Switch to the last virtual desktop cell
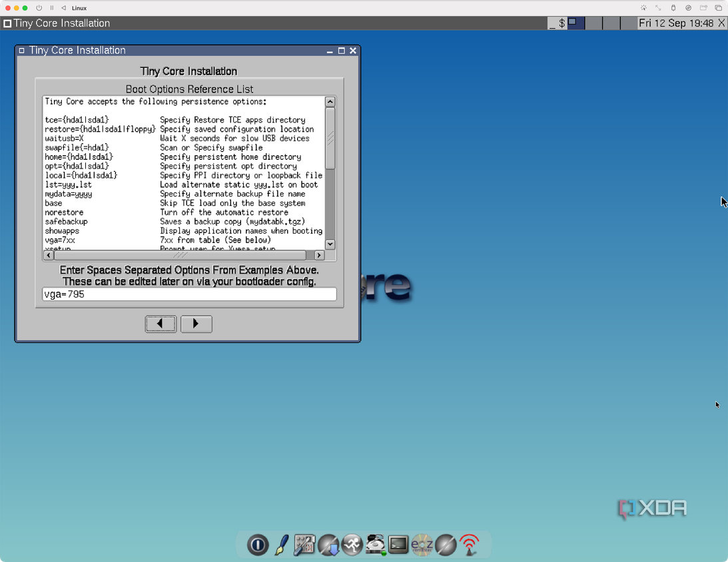Viewport: 728px width, 562px height. pos(629,23)
